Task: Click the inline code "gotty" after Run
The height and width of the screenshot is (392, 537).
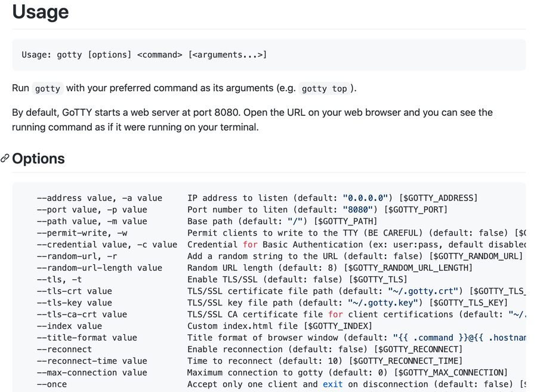Action: tap(48, 89)
